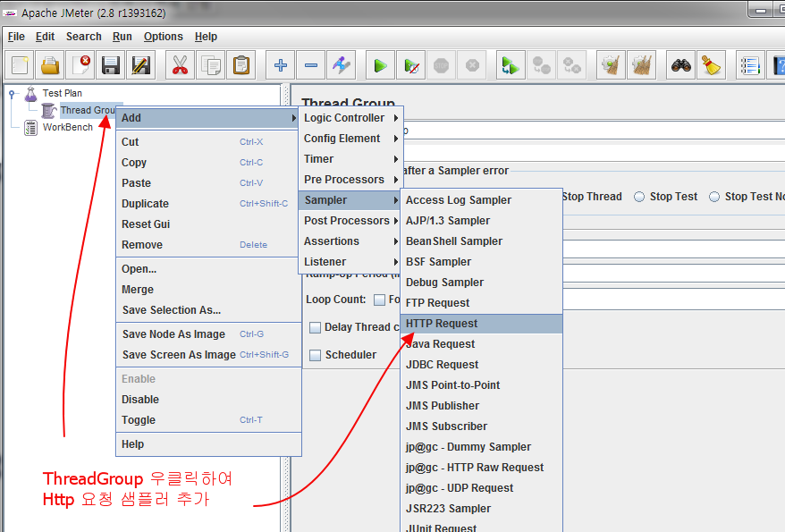
Task: Open the Options menu
Action: click(164, 37)
